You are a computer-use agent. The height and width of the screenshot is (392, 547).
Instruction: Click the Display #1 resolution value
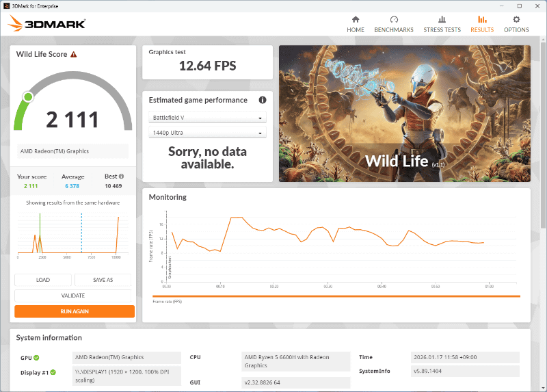126,376
